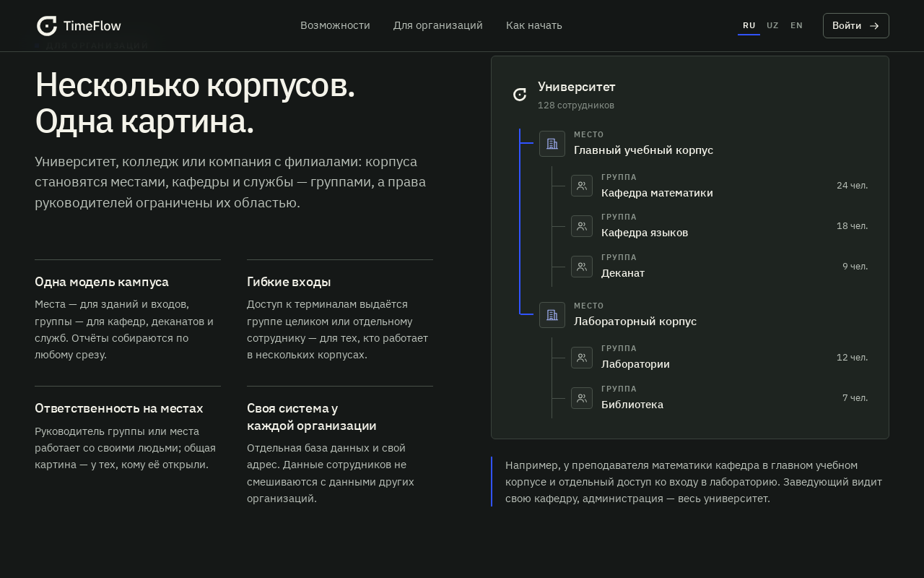924x578 pixels.
Task: Click the Несколько корпусов. Одна картина. headline
Action: click(195, 103)
